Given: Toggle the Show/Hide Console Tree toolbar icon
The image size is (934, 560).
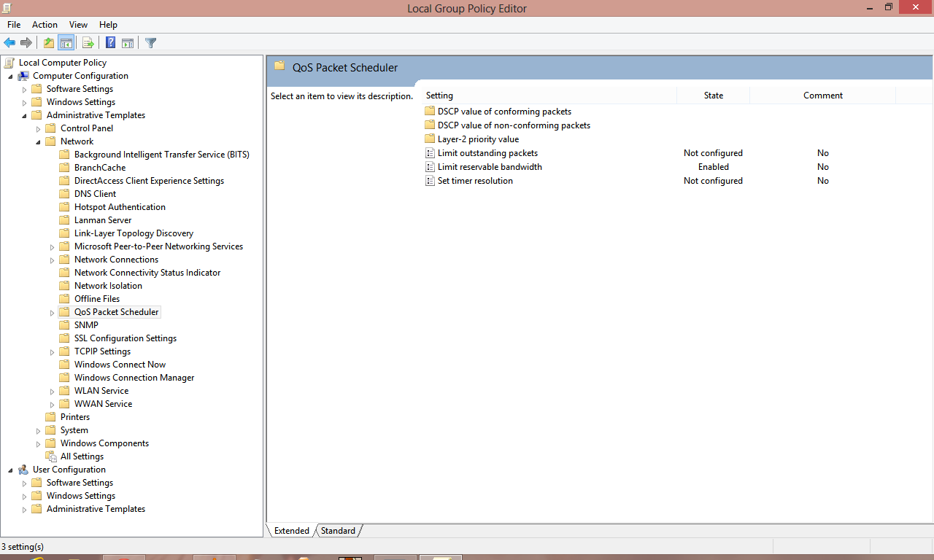Looking at the screenshot, I should coord(66,43).
